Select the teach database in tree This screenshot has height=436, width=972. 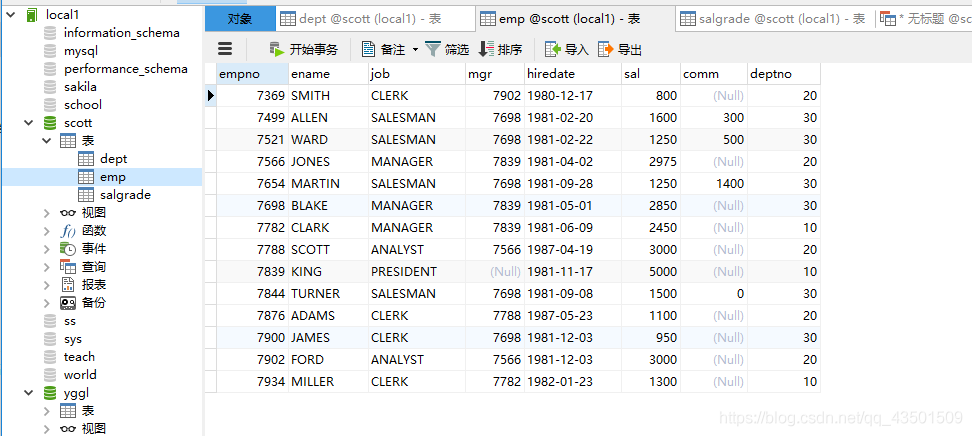pyautogui.click(x=79, y=357)
